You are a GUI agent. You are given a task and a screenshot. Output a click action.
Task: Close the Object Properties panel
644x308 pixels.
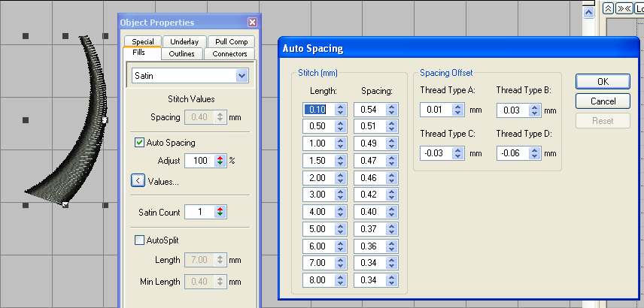pyautogui.click(x=252, y=23)
